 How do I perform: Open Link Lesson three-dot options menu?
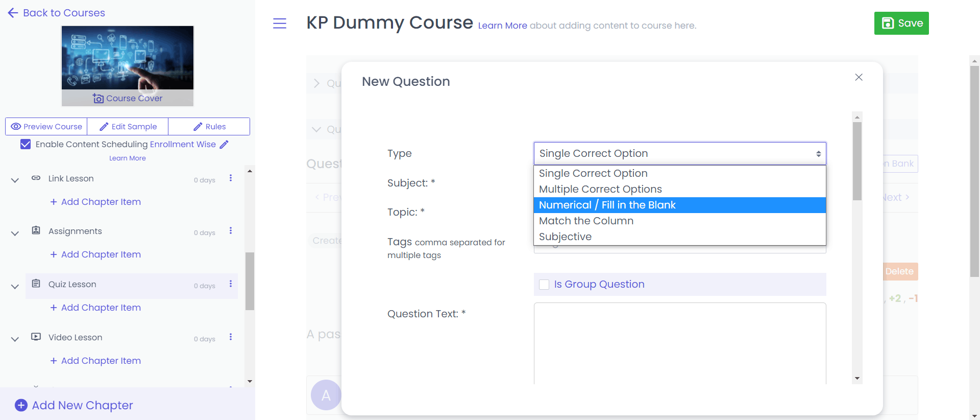click(x=231, y=178)
